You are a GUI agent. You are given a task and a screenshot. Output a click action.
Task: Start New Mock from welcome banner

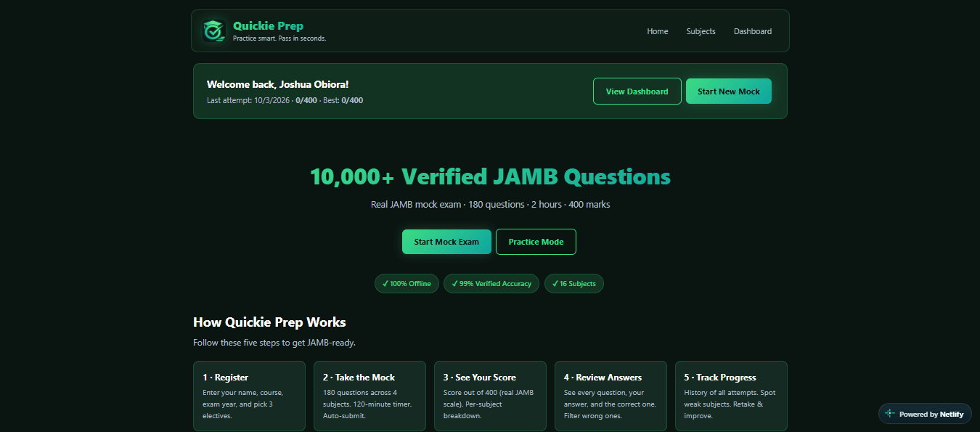coord(729,91)
